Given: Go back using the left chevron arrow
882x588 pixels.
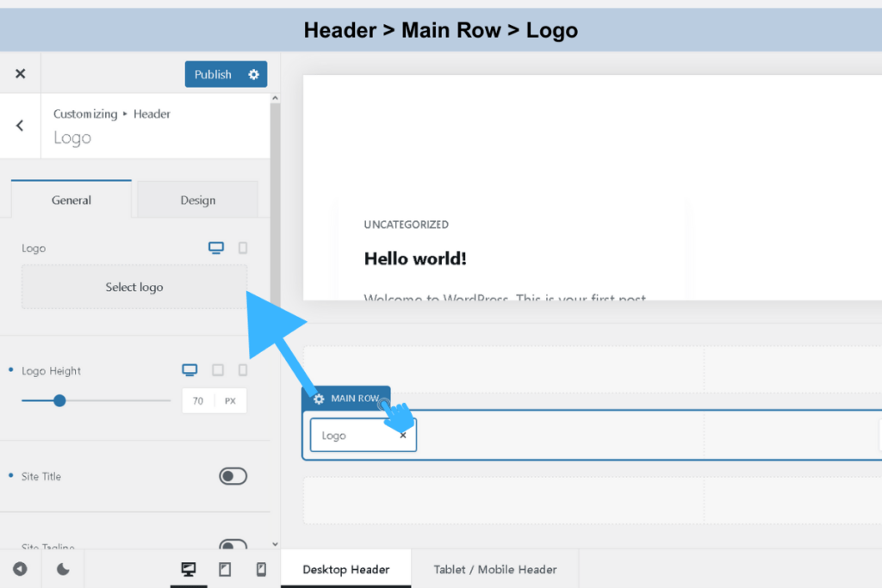Looking at the screenshot, I should coord(19,126).
